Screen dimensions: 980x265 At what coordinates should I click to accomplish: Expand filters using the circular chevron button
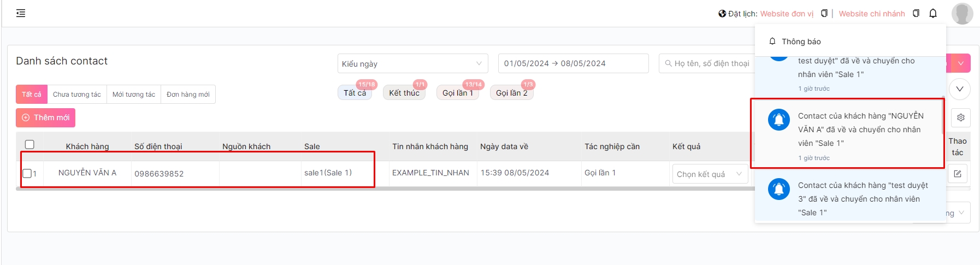pyautogui.click(x=960, y=89)
